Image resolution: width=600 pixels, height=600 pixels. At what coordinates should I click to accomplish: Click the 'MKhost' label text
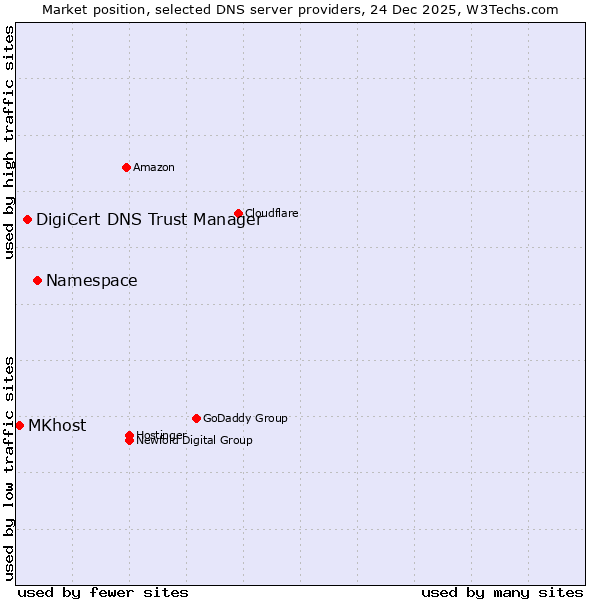click(x=57, y=426)
